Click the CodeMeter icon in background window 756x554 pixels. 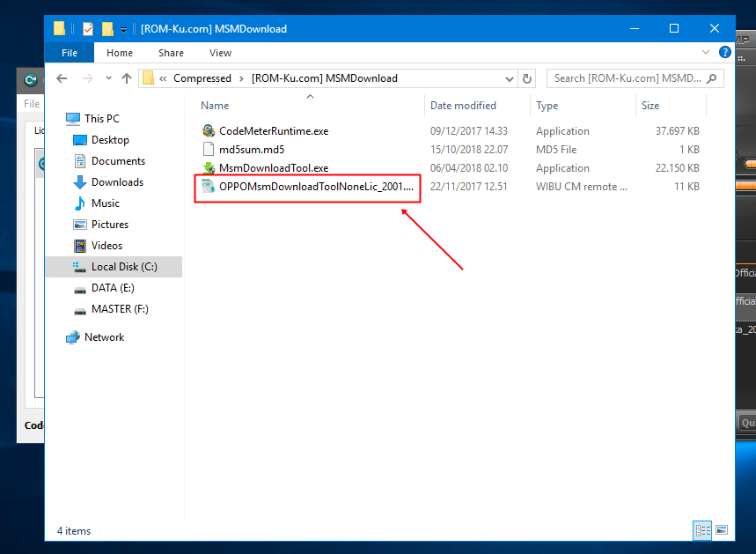[x=31, y=80]
